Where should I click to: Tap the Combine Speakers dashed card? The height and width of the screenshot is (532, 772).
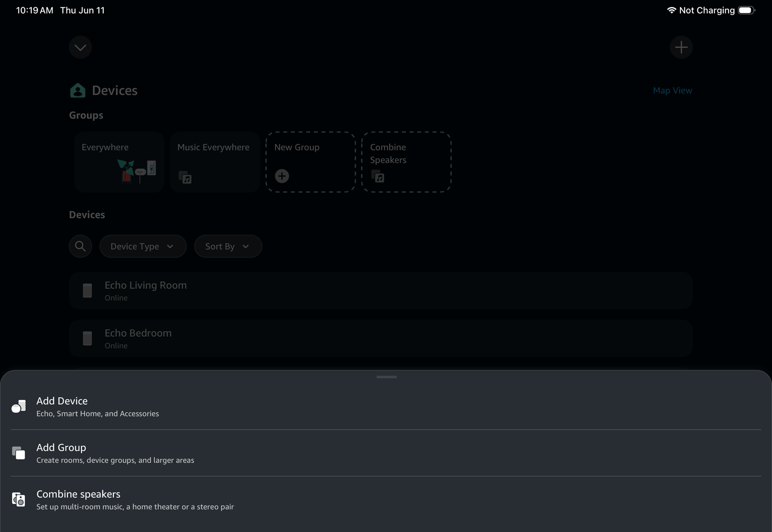click(x=406, y=162)
